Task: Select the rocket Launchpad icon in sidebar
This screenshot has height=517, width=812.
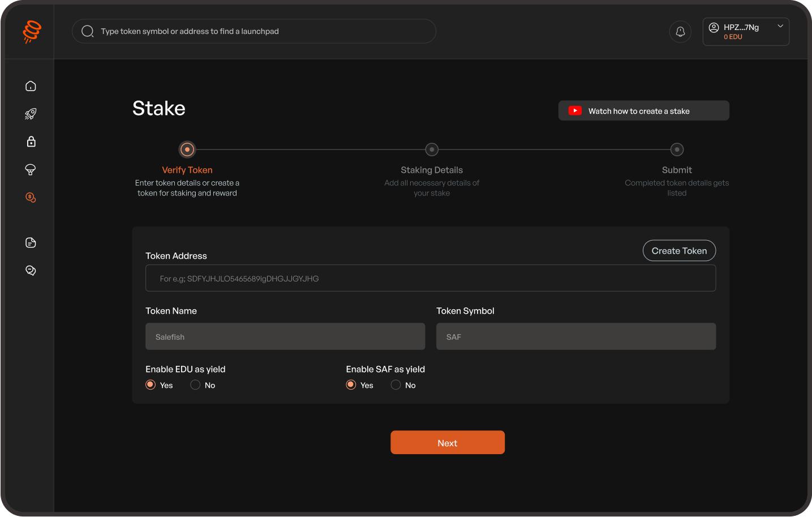Action: 30,113
